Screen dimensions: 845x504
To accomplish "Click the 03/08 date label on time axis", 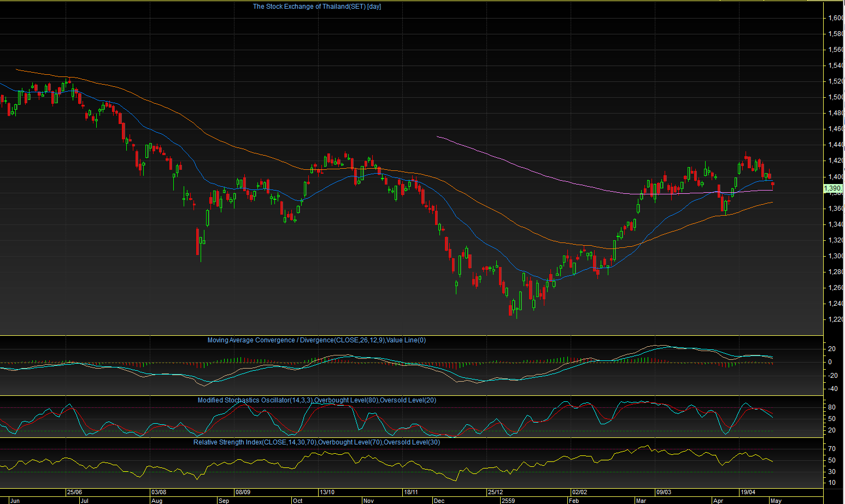I will tap(159, 493).
